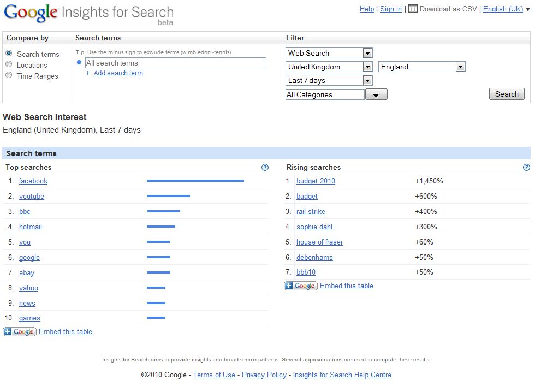The width and height of the screenshot is (535, 392).
Task: Click Google gadget icon under Rising searches
Action: (x=301, y=286)
